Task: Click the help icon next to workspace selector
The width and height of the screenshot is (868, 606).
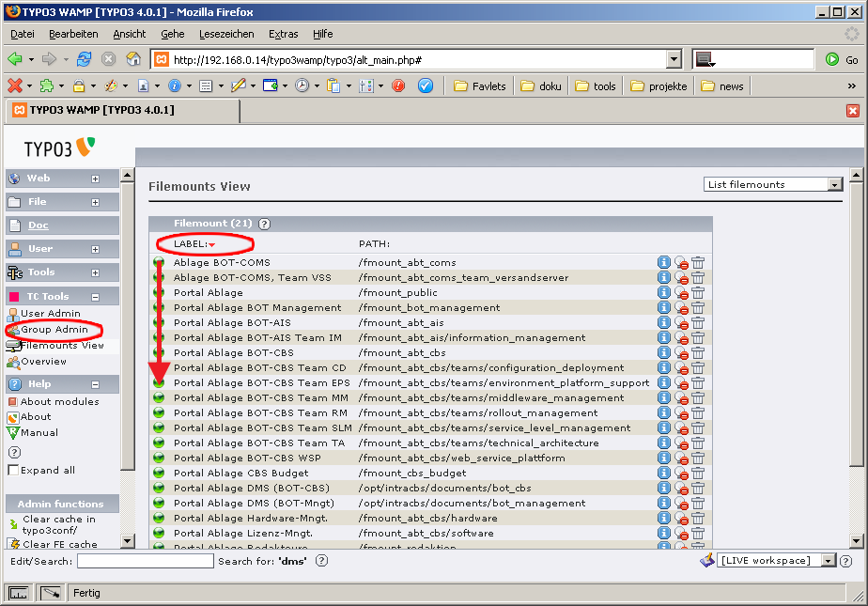Action: pos(845,561)
